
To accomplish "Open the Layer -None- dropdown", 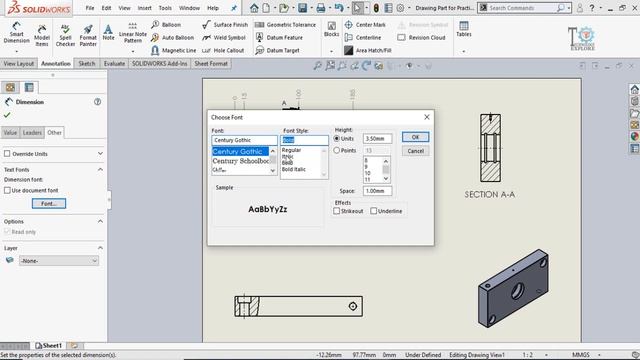I will [x=59, y=261].
